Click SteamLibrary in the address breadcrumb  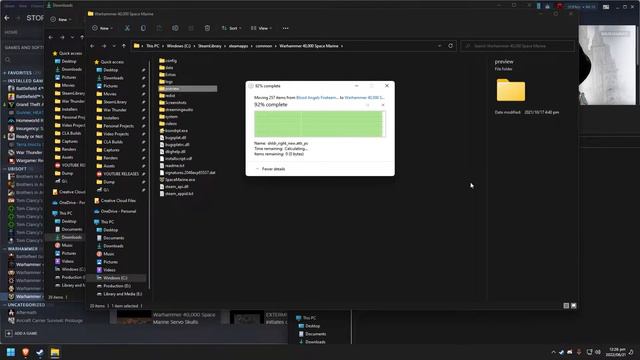click(x=209, y=46)
